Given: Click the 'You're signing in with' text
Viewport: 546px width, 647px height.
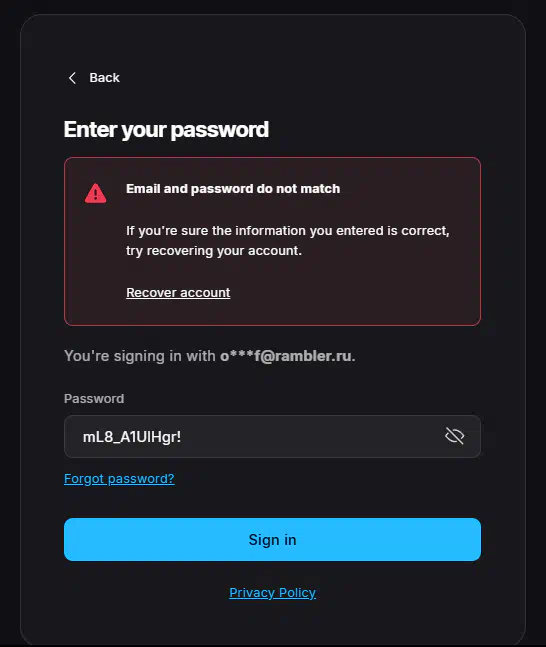Looking at the screenshot, I should 140,356.
